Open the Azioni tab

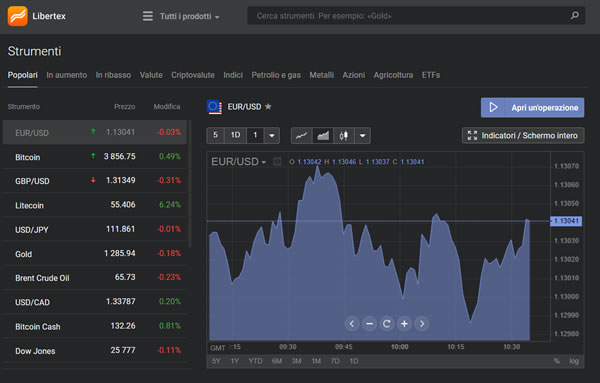[354, 75]
